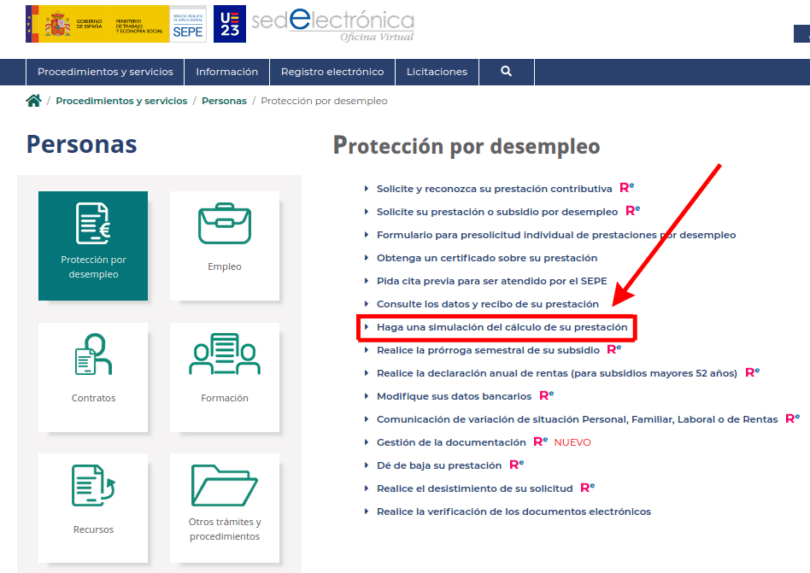Open the Información menu
The image size is (810, 573).
(227, 72)
